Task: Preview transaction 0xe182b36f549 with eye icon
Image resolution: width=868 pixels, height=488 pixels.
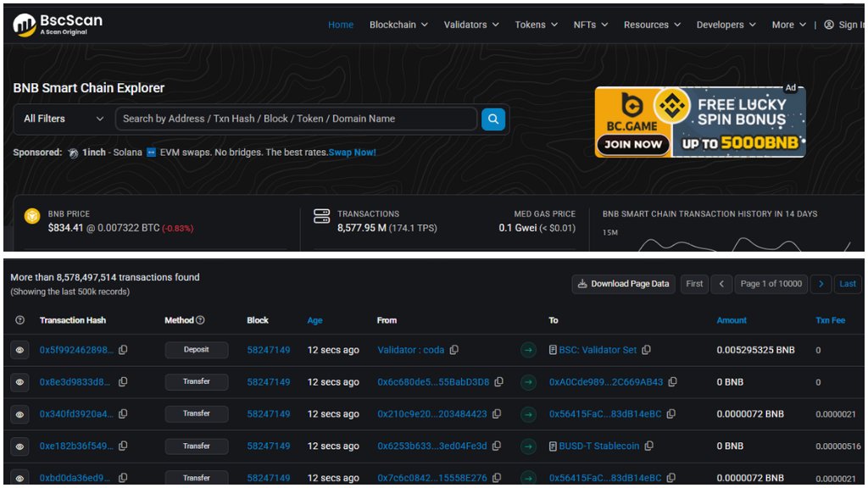Action: [x=20, y=446]
